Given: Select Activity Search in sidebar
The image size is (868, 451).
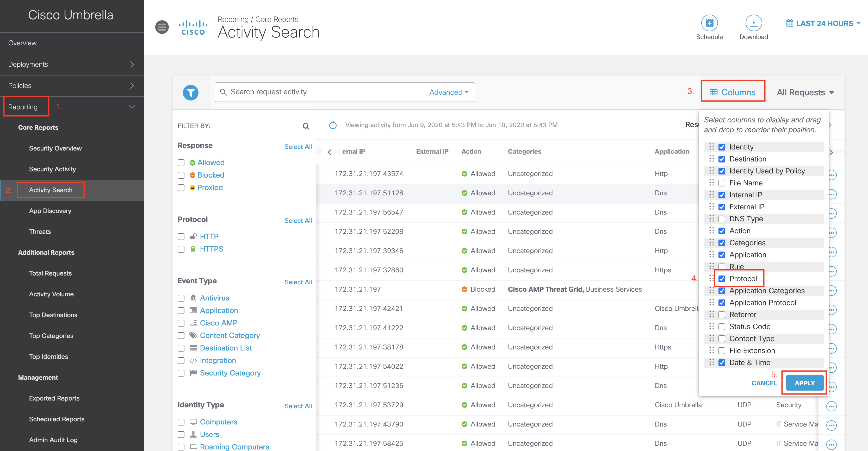Looking at the screenshot, I should 51,190.
